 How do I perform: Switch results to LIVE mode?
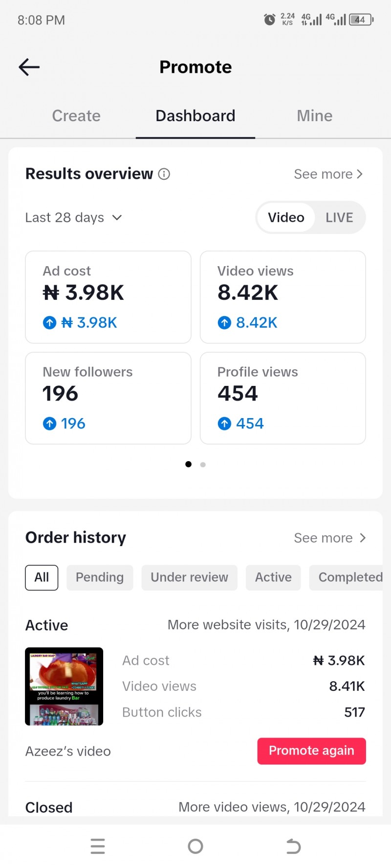click(x=339, y=217)
